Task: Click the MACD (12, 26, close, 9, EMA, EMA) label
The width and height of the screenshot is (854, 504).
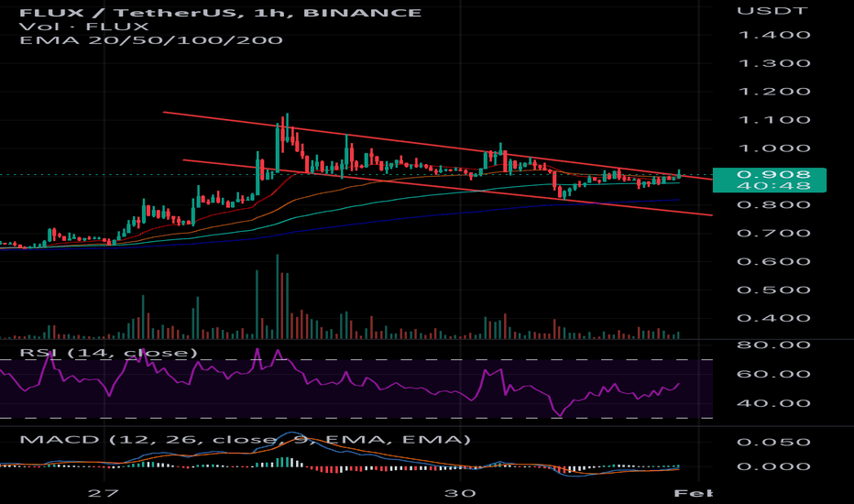Action: pos(245,439)
